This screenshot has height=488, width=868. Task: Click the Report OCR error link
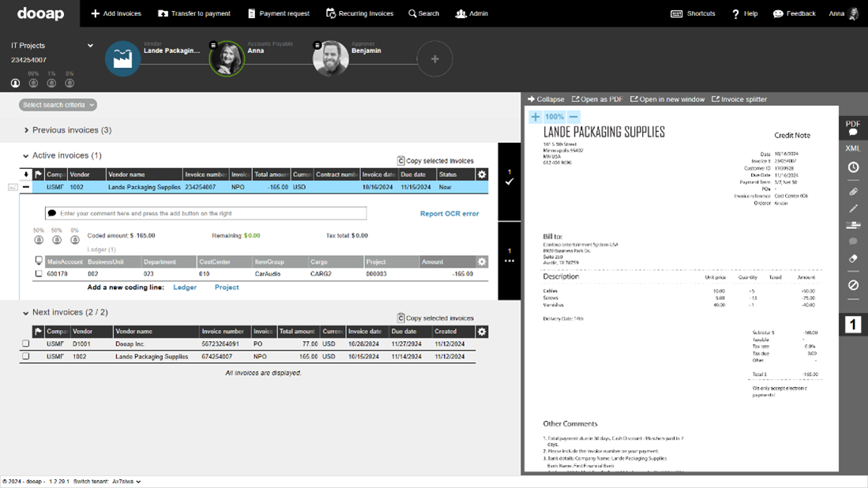(x=451, y=213)
